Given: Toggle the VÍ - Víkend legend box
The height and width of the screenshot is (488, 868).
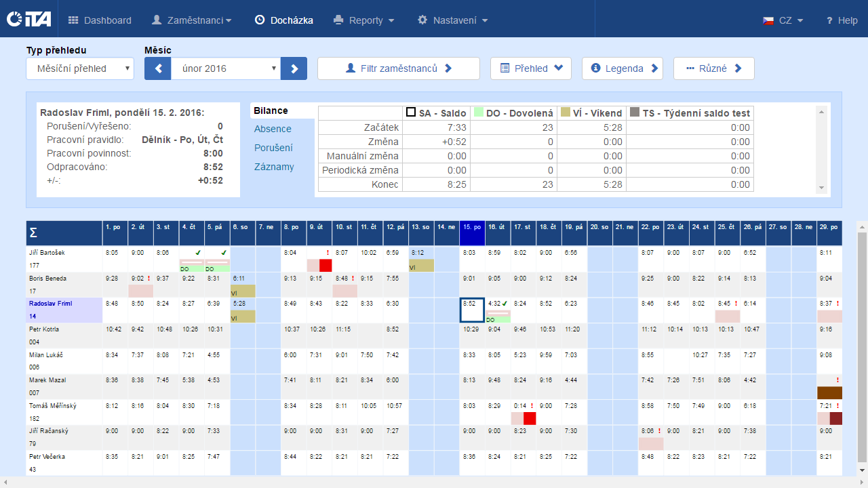Looking at the screenshot, I should pos(565,113).
